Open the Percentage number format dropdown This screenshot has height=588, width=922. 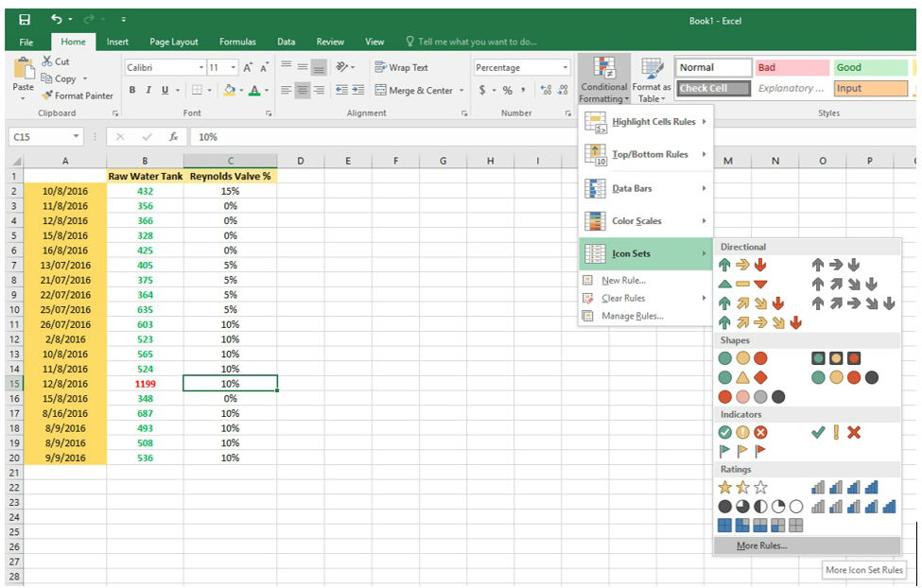pos(565,68)
